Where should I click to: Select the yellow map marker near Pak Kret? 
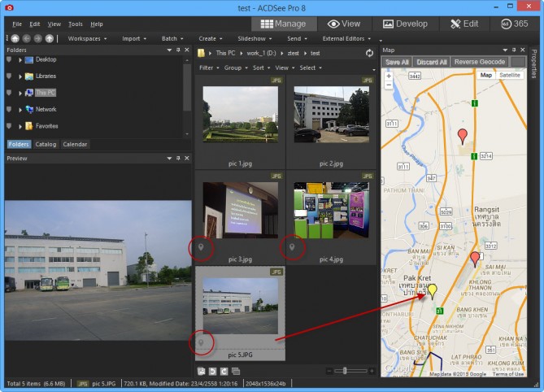coord(432,291)
